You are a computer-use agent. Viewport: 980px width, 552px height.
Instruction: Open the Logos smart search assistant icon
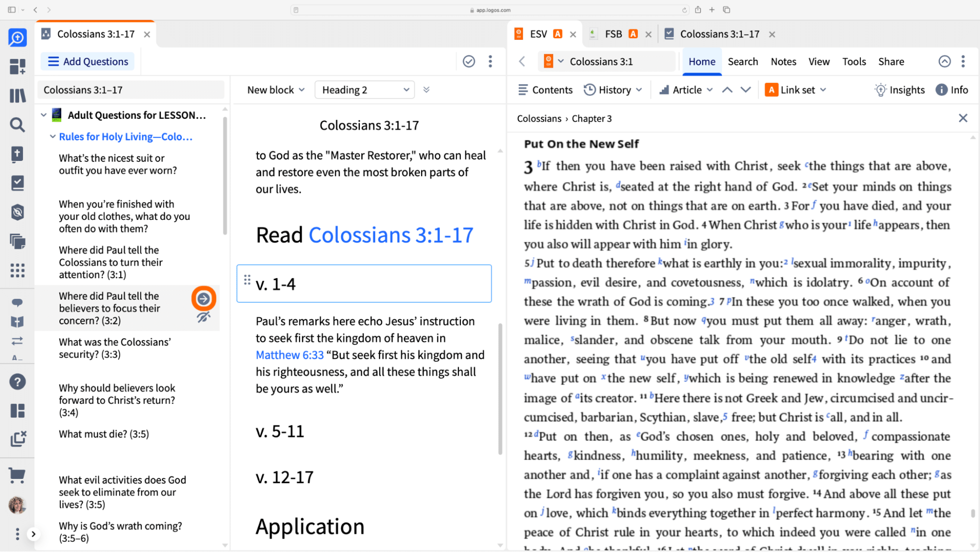pyautogui.click(x=17, y=37)
